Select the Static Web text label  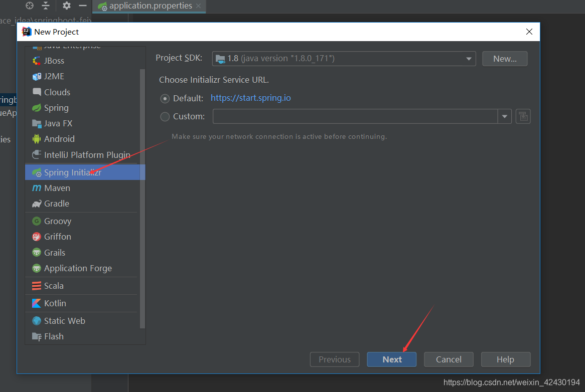click(65, 321)
